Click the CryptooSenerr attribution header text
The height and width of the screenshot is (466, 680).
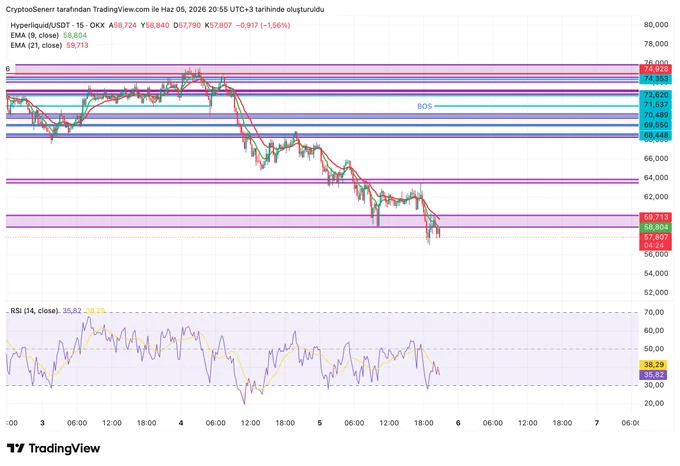click(x=164, y=9)
